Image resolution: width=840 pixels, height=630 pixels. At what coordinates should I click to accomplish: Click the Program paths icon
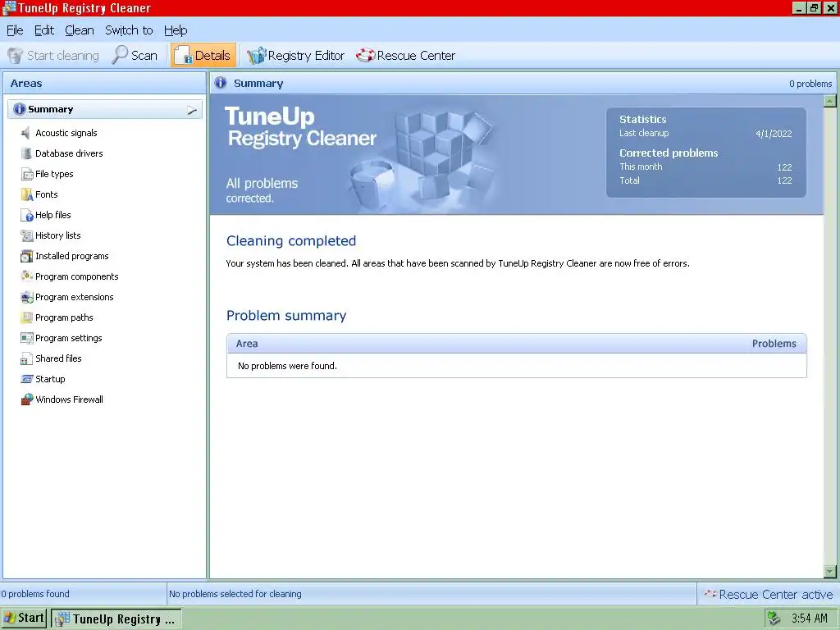[x=27, y=317]
